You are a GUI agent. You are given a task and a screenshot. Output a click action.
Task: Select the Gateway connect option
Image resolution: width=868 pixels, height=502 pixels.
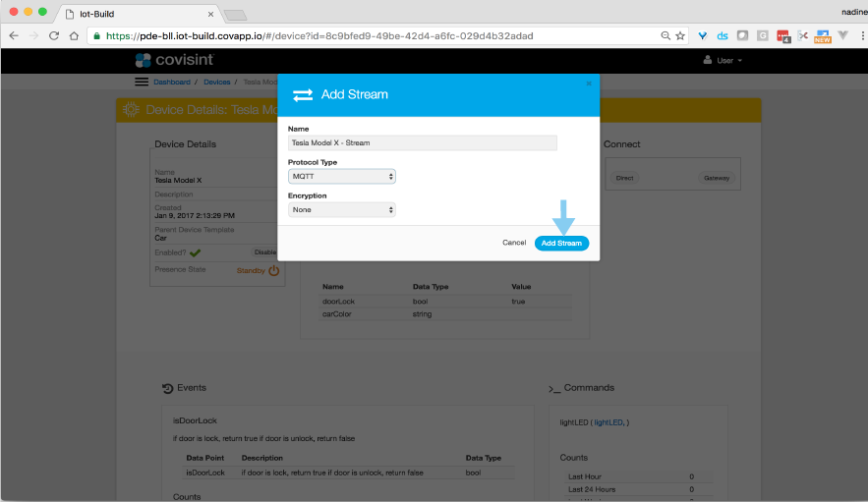(x=716, y=178)
